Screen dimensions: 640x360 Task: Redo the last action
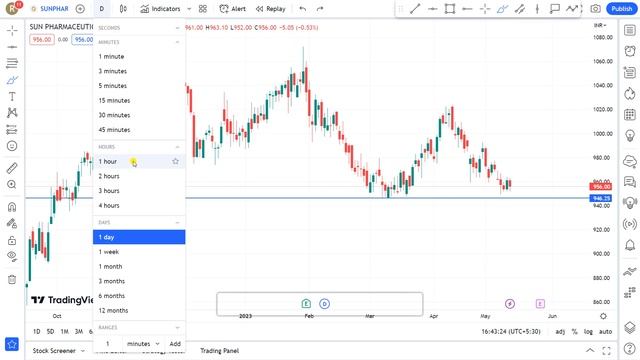click(x=320, y=9)
